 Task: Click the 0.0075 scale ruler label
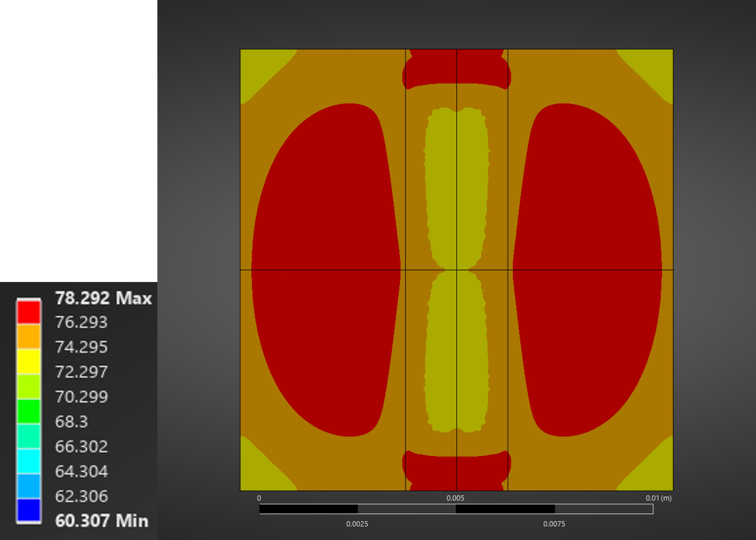tap(554, 524)
